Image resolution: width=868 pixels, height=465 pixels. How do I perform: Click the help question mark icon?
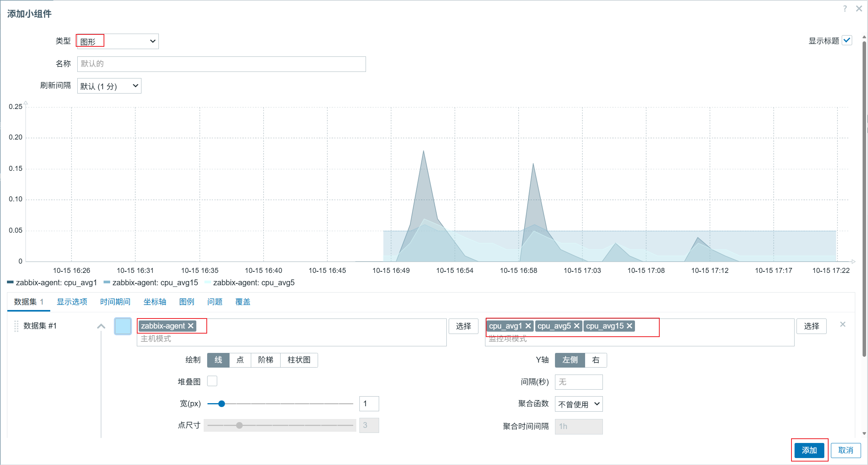click(x=845, y=9)
